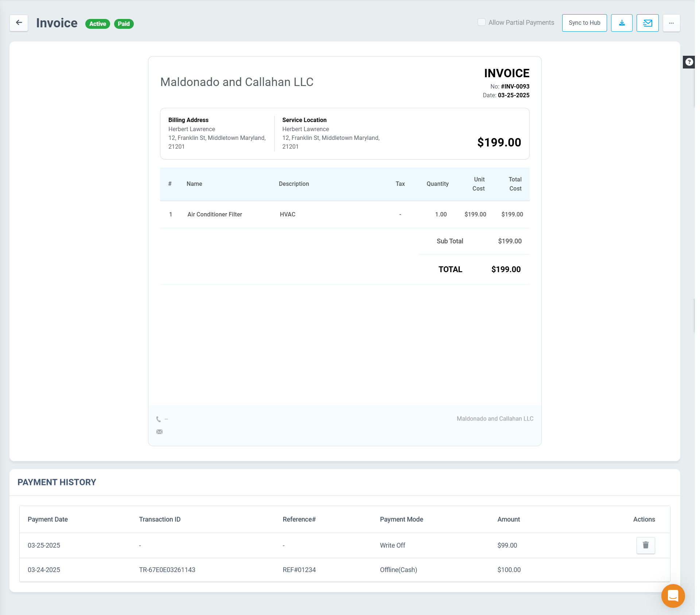Navigate back with the arrow button
Viewport: 700px width, 615px height.
[x=19, y=23]
